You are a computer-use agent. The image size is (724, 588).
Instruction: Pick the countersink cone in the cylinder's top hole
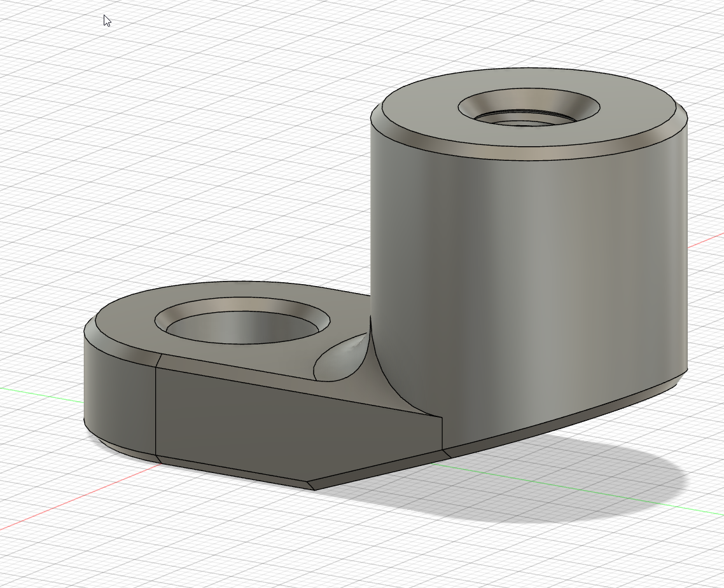click(x=529, y=100)
